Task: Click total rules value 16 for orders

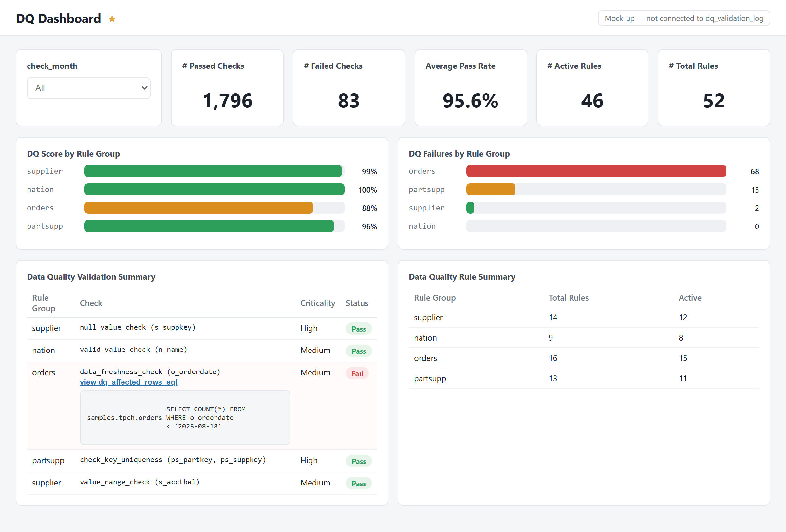Action: point(553,358)
